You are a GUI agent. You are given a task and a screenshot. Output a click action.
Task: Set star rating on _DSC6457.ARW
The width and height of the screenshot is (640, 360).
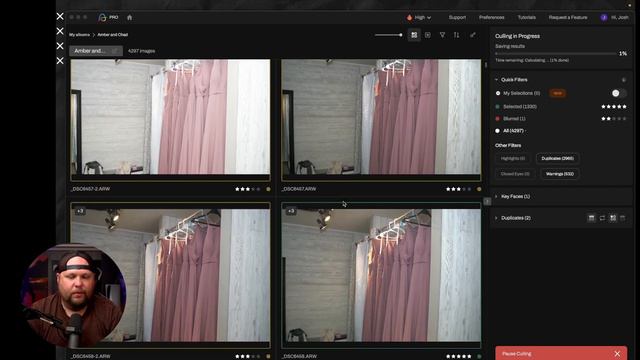(458, 189)
